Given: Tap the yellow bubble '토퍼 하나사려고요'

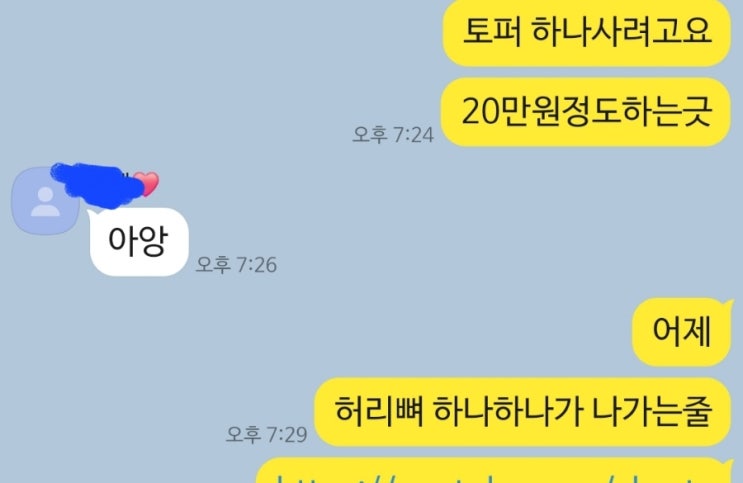Looking at the screenshot, I should [x=587, y=32].
